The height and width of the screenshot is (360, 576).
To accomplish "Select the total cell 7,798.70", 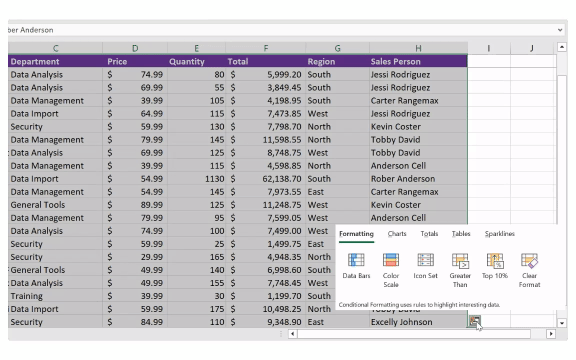I will pos(266,127).
